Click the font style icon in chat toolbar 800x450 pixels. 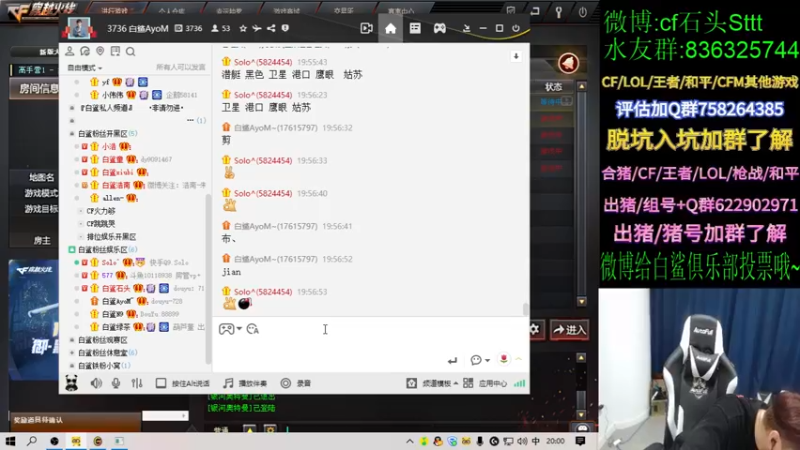[x=253, y=329]
